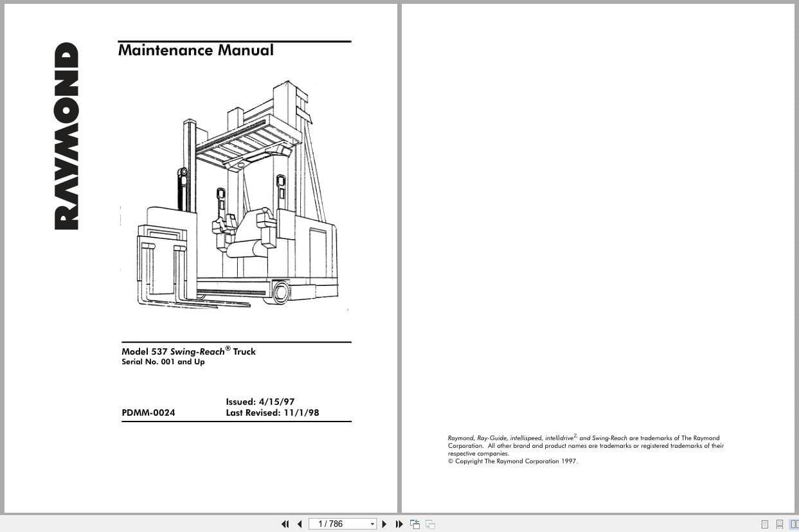799x532 pixels.
Task: Go to the previous page
Action: pyautogui.click(x=300, y=524)
